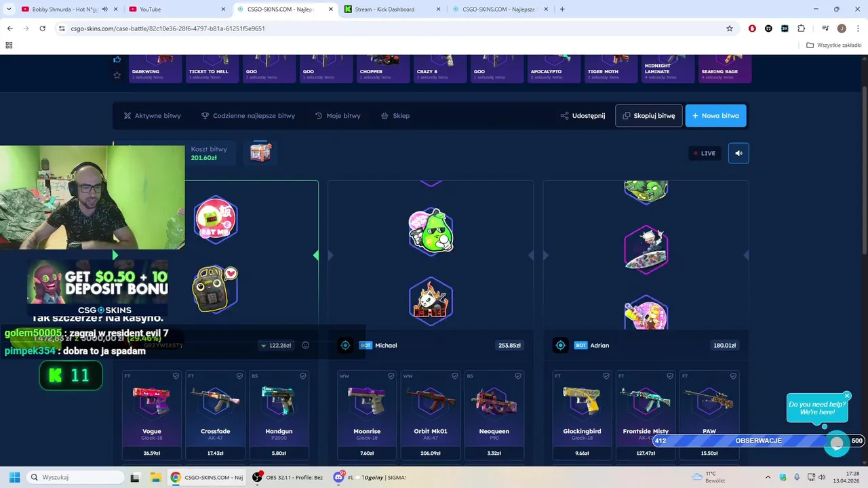Click the green pear sticker in Michael's reel
The width and height of the screenshot is (868, 488).
click(x=431, y=231)
